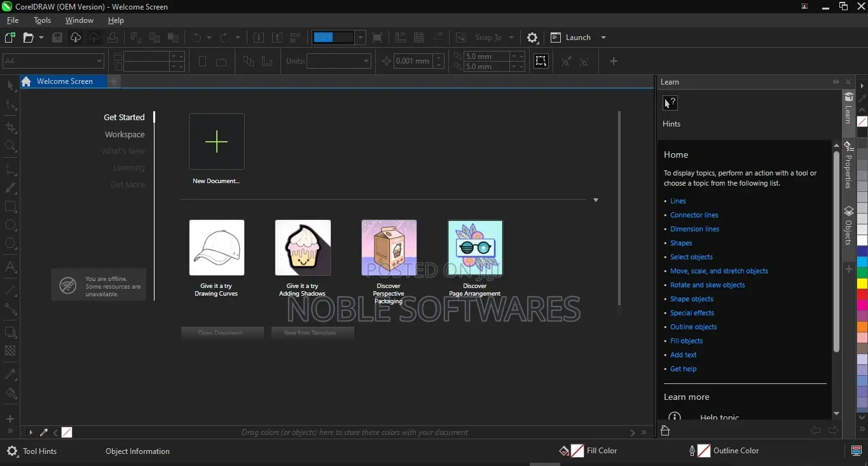Image resolution: width=868 pixels, height=466 pixels.
Task: Select the Zoom magnifier tool
Action: (10, 146)
